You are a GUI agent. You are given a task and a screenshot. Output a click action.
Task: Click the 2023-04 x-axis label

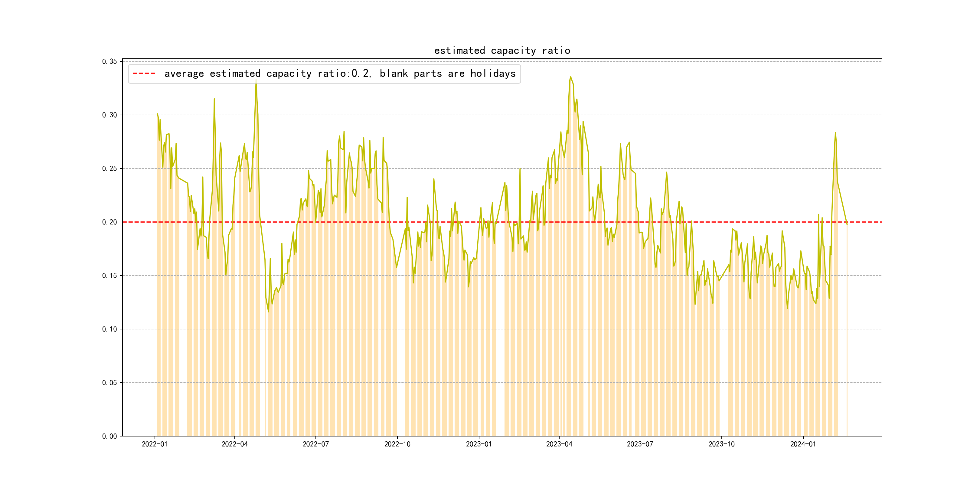559,444
